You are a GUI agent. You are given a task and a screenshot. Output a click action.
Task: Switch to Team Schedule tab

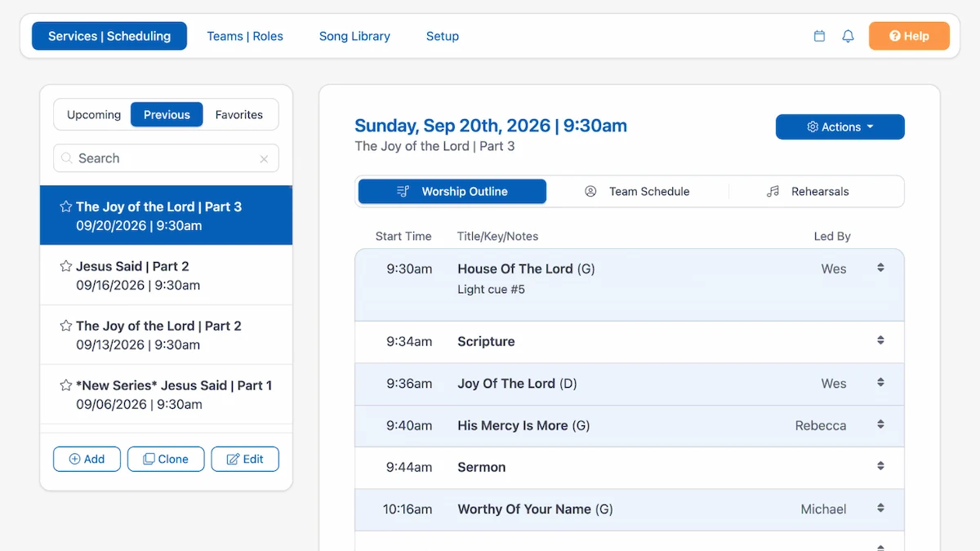[637, 192]
